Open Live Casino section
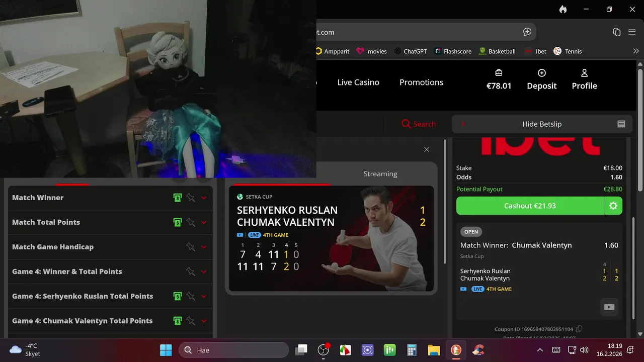644x362 pixels. [358, 82]
